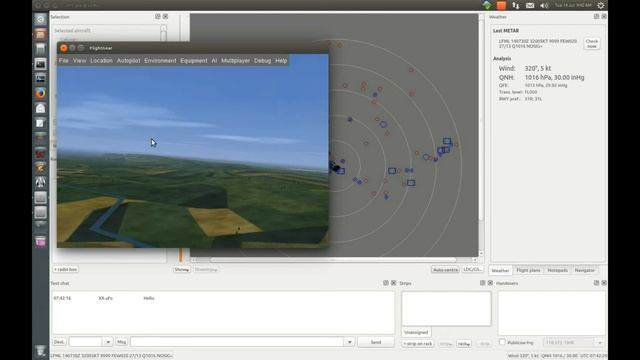Click the radar view vertical scrollbar
The width and height of the screenshot is (640, 360).
[x=481, y=135]
